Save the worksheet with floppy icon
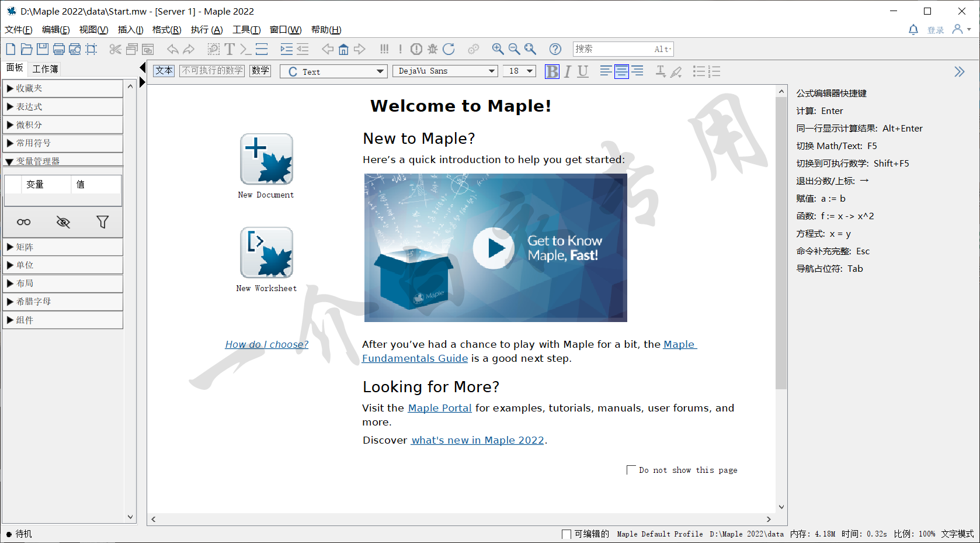980x543 pixels. [x=43, y=49]
